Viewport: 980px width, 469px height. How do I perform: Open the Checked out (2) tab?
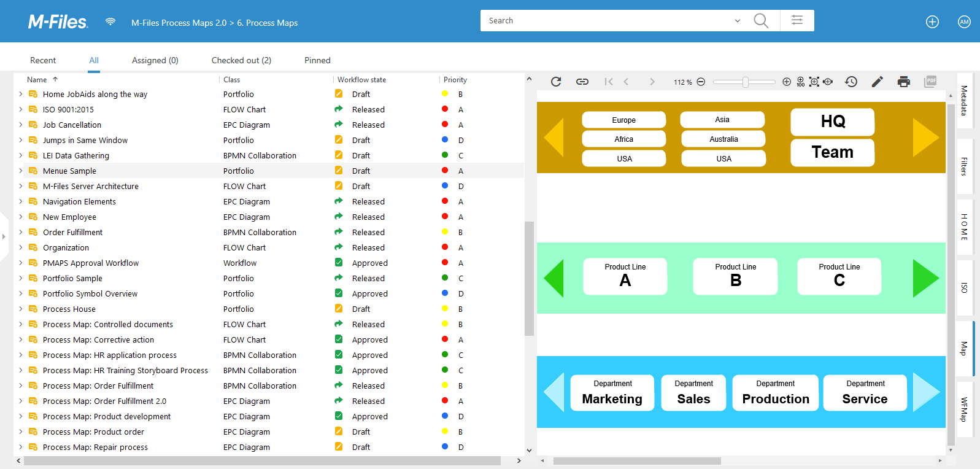241,60
